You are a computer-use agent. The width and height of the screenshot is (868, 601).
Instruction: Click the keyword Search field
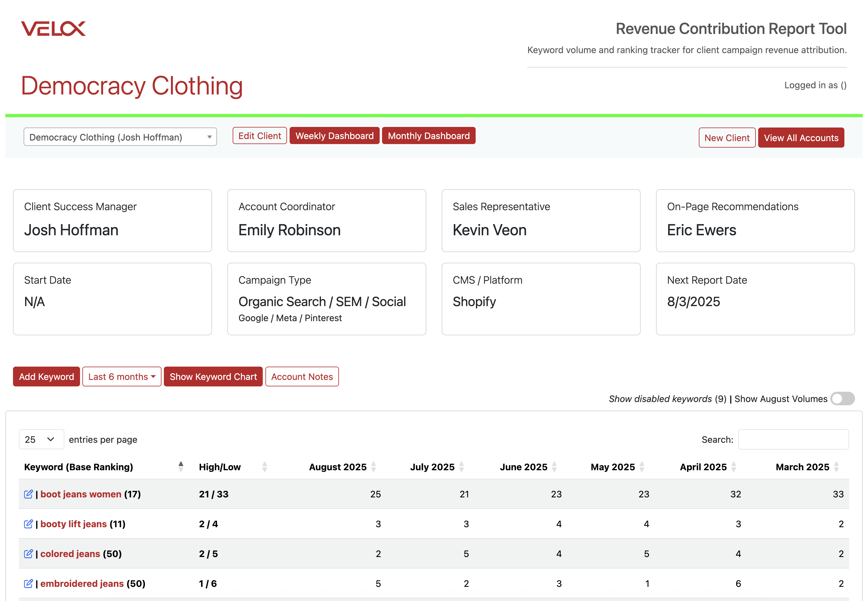(793, 440)
